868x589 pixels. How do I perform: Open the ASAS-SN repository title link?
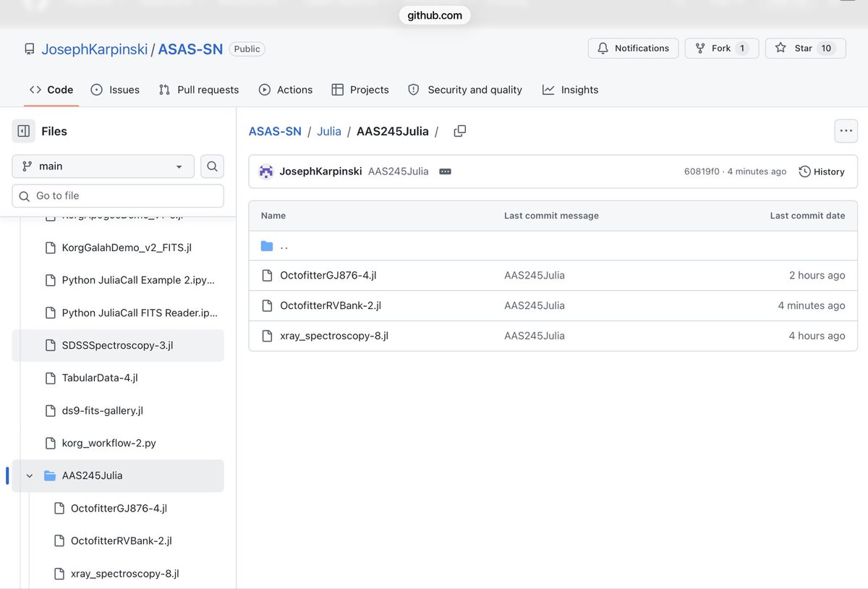[190, 49]
